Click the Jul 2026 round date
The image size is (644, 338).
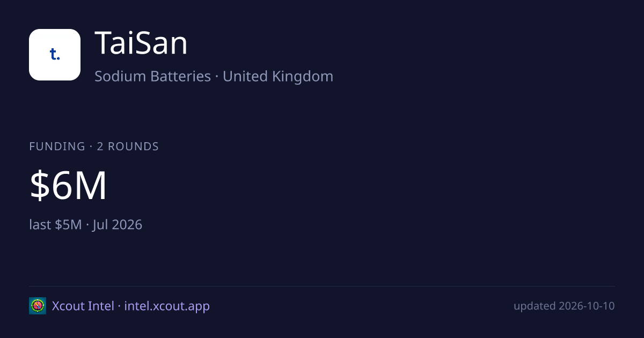[118, 224]
